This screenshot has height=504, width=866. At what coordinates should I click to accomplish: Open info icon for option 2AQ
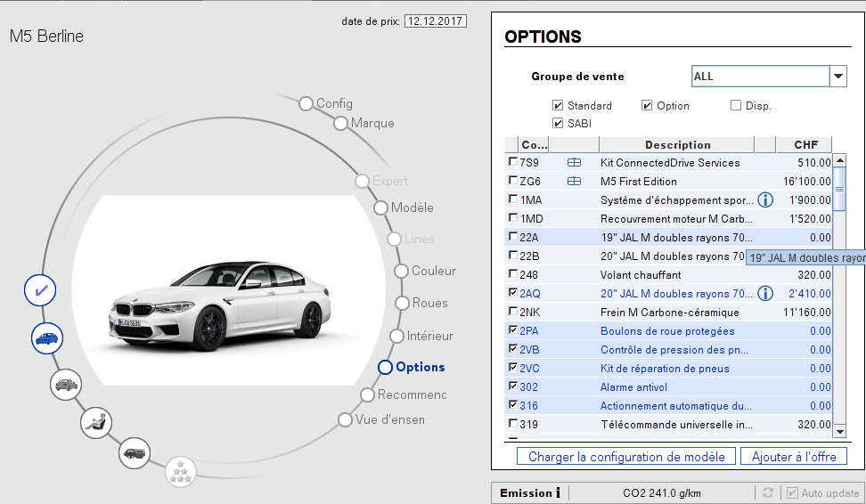764,294
